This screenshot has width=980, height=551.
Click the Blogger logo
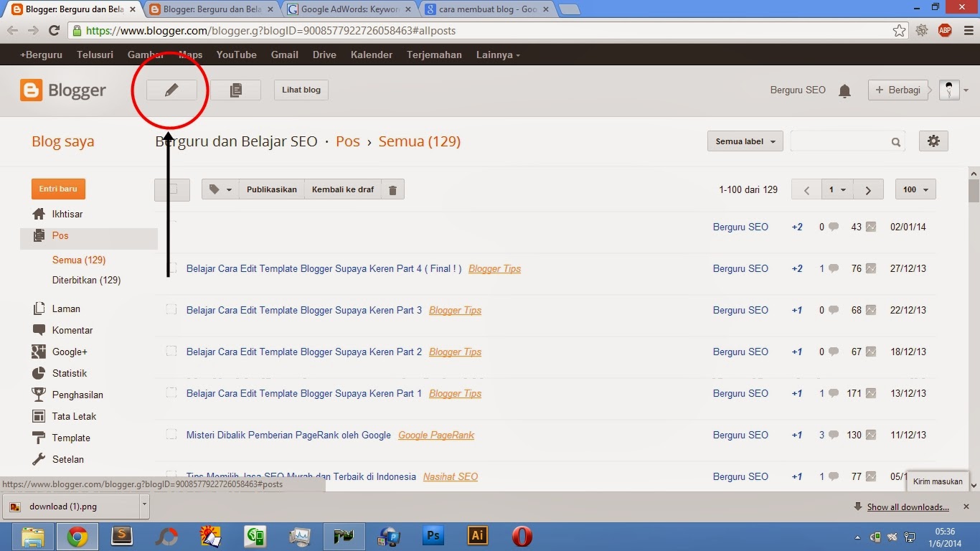pyautogui.click(x=63, y=90)
